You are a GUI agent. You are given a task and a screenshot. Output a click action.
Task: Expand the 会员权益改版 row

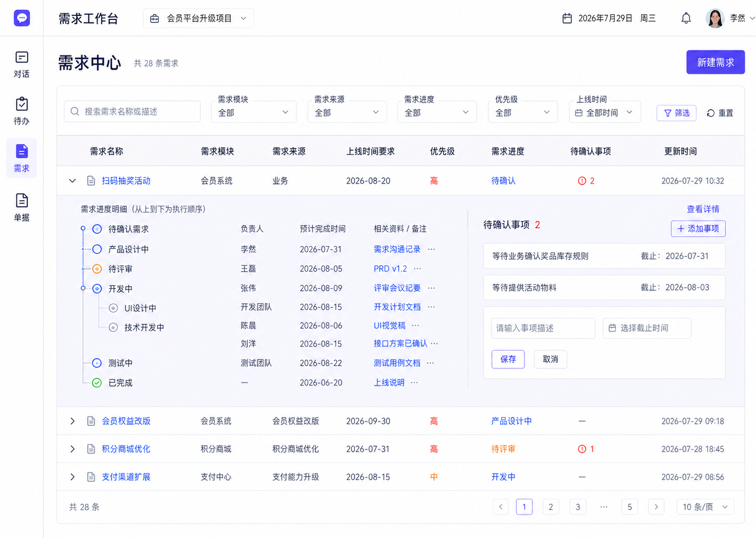click(72, 421)
